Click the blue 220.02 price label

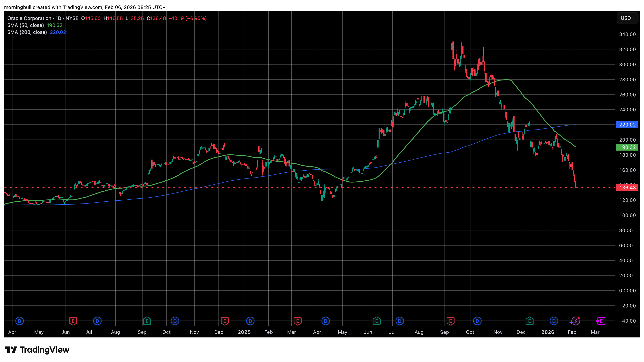pyautogui.click(x=627, y=125)
